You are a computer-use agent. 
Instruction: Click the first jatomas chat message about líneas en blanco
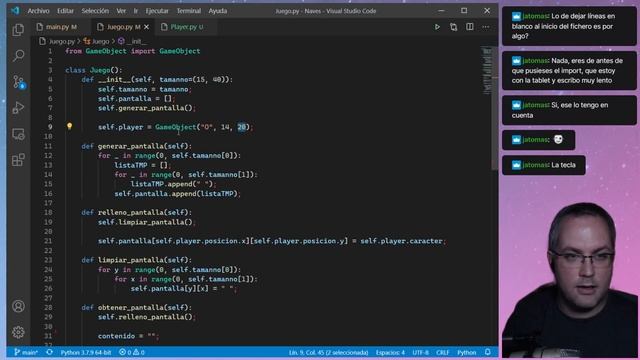[x=569, y=26]
